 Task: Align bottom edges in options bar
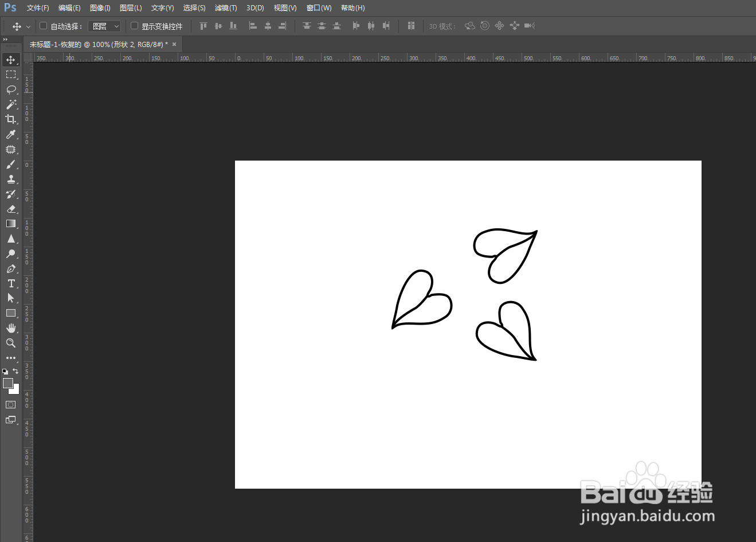click(233, 26)
